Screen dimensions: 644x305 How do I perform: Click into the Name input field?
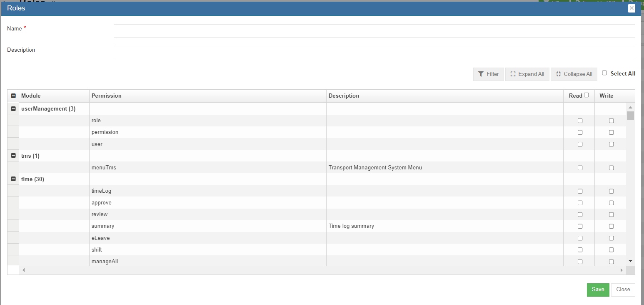(x=374, y=31)
